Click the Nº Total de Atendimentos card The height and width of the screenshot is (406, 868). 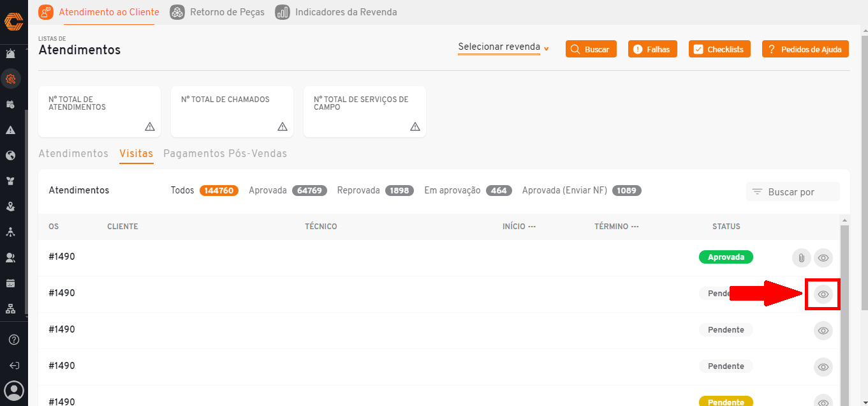pyautogui.click(x=99, y=112)
